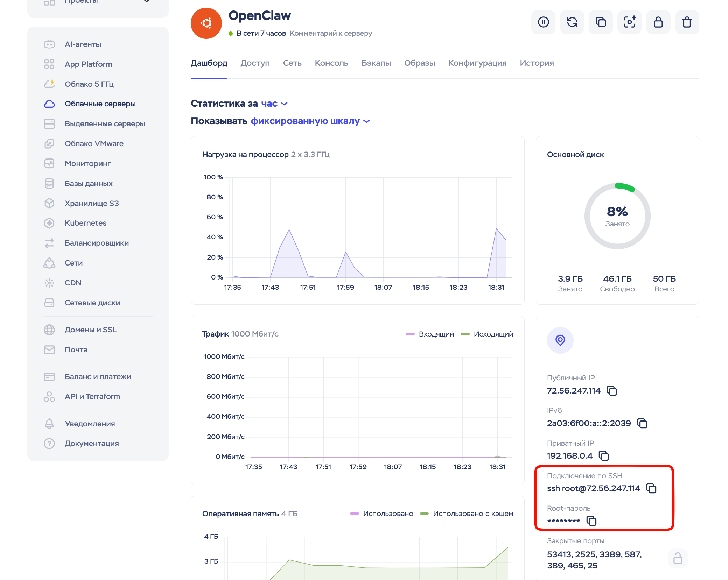Click the Почта envelope icon
728x580 pixels.
click(49, 350)
